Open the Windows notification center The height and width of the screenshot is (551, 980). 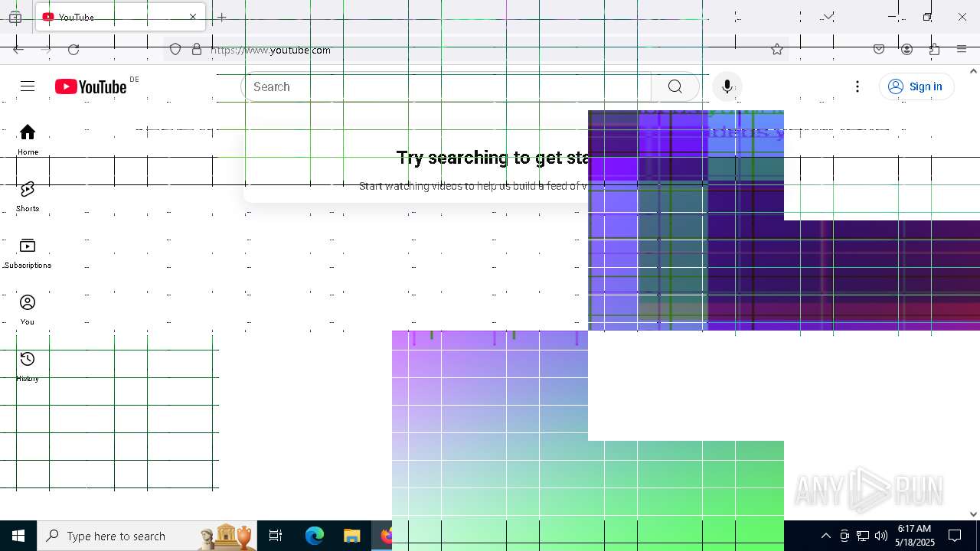click(955, 536)
